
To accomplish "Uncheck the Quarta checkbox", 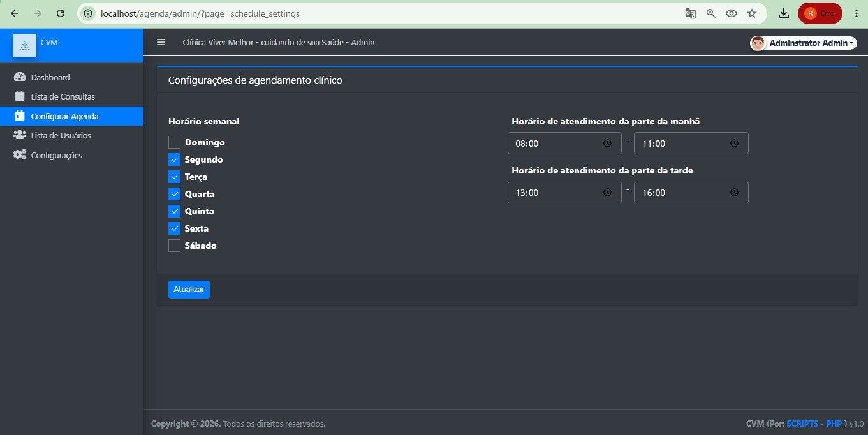I will [174, 194].
